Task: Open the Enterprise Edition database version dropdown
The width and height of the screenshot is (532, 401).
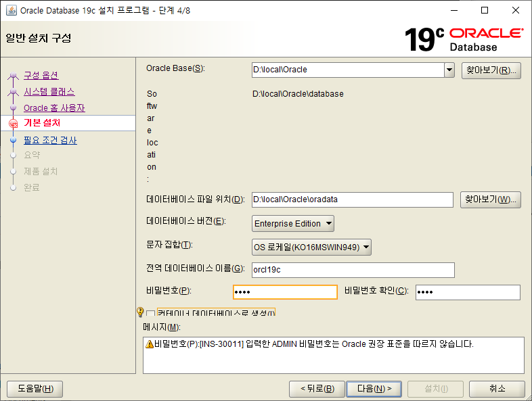Action: pyautogui.click(x=293, y=223)
